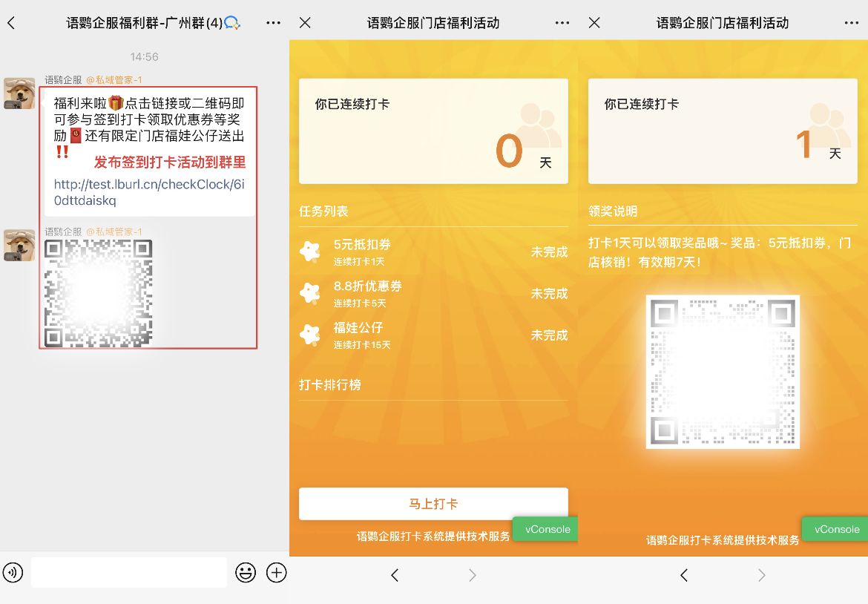Screen dimensions: 868x604
Task: Open the middle page's three-dot menu
Action: 562,23
